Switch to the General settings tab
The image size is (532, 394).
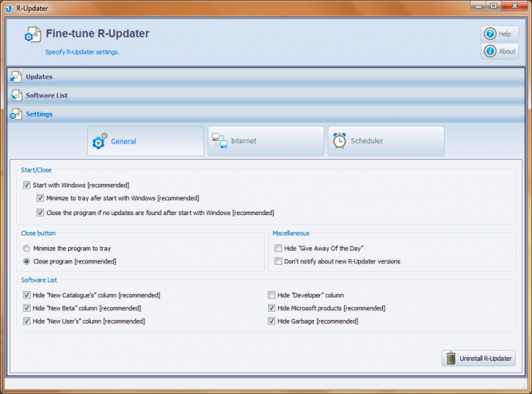coord(145,141)
